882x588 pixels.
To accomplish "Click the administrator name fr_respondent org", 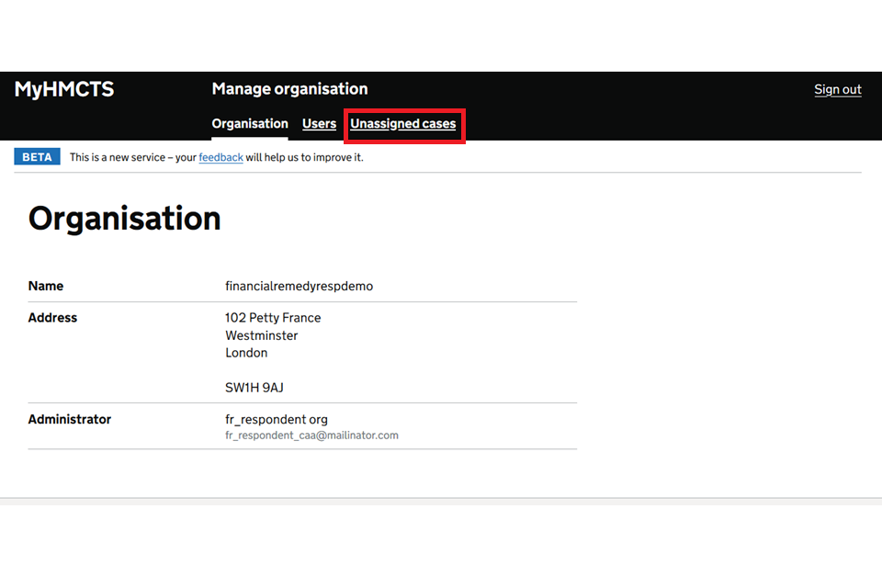I will (x=276, y=419).
